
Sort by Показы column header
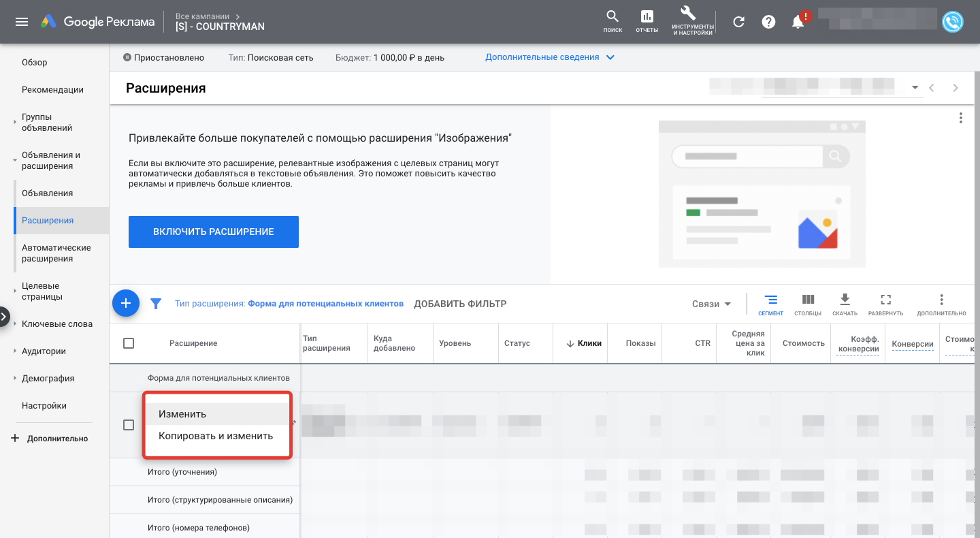pos(640,343)
